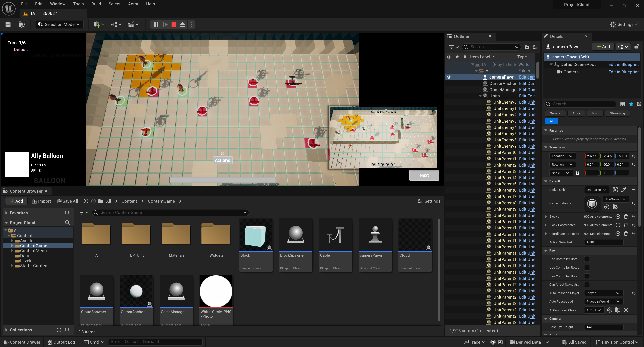Screen dimensions: 644x347
Task: Toggle favorites star filter in Details
Action: pyautogui.click(x=631, y=104)
